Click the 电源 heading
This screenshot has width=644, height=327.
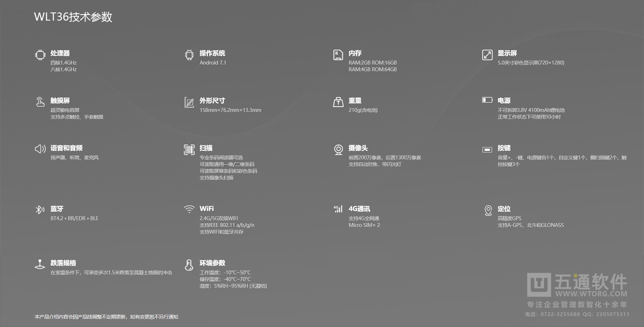point(504,100)
